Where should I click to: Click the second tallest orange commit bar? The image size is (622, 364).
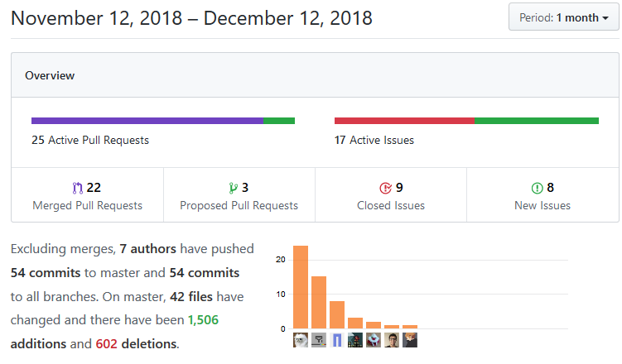319,303
